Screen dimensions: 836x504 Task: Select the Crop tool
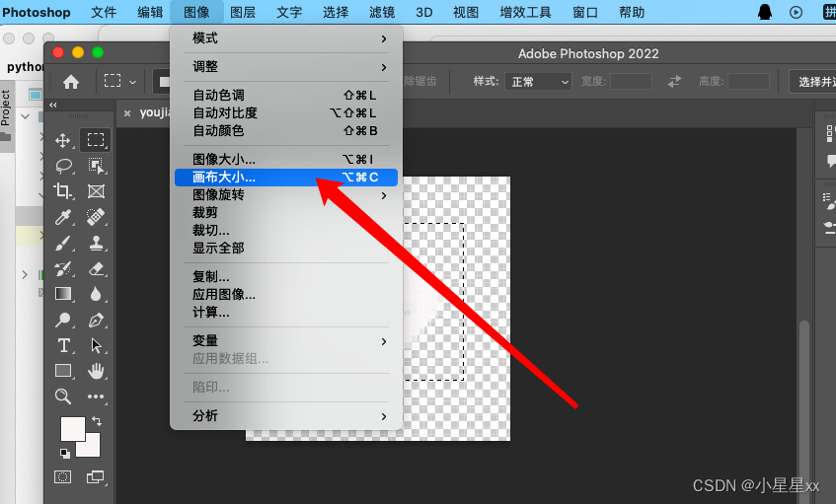[x=63, y=191]
